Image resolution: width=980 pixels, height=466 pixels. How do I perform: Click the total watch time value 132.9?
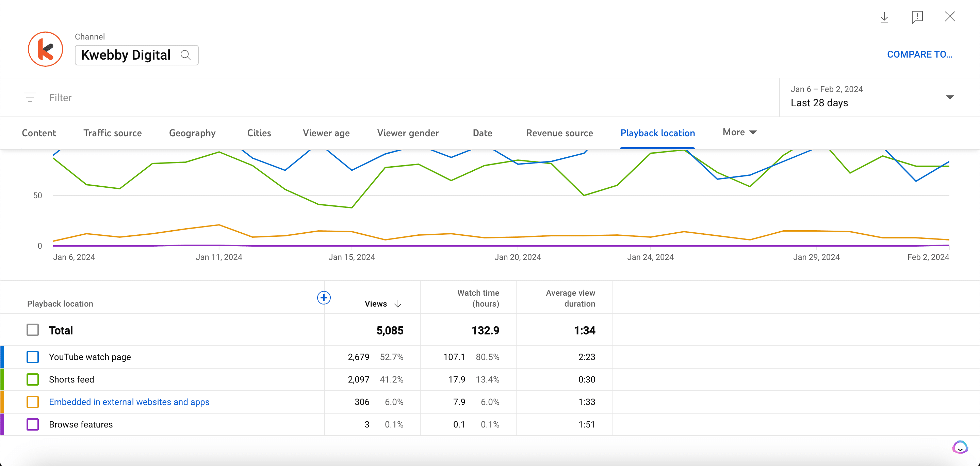pos(485,330)
